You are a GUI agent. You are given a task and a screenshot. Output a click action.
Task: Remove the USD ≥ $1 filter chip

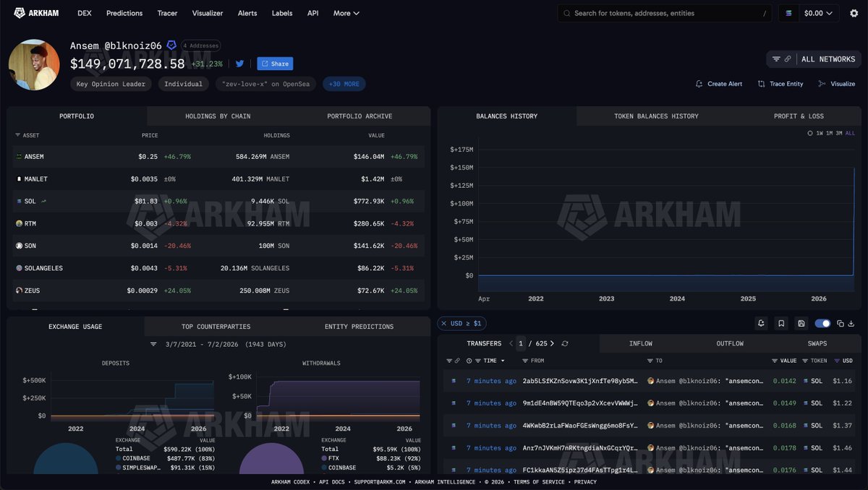coord(444,323)
